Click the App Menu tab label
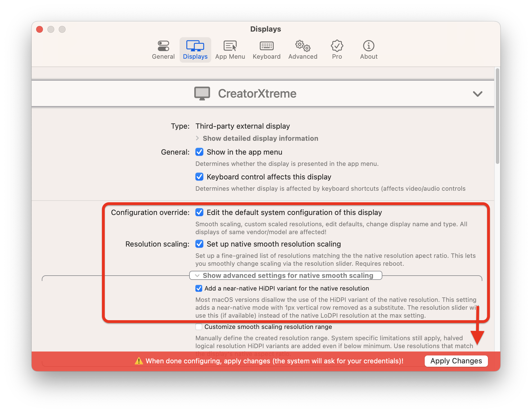This screenshot has width=532, height=413. point(230,56)
